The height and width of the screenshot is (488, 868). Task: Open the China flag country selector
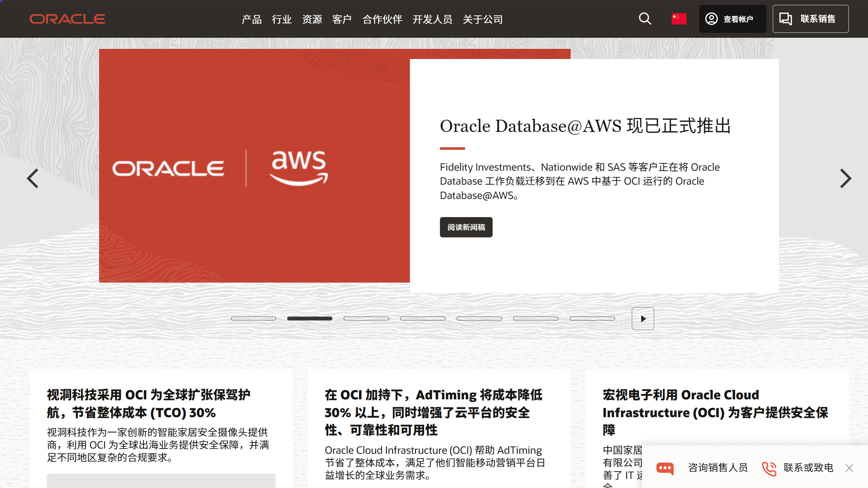coord(679,19)
